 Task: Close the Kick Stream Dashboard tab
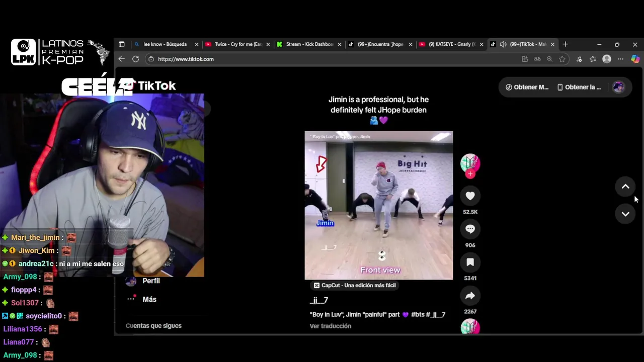point(339,44)
